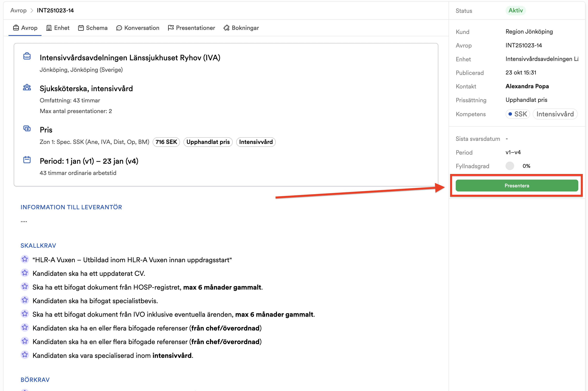The width and height of the screenshot is (588, 391).
Task: Click star icon for HOSP-registret requirement
Action: click(x=25, y=286)
